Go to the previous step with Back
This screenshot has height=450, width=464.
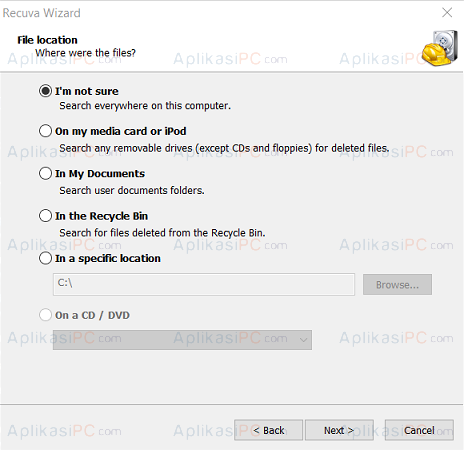[268, 430]
